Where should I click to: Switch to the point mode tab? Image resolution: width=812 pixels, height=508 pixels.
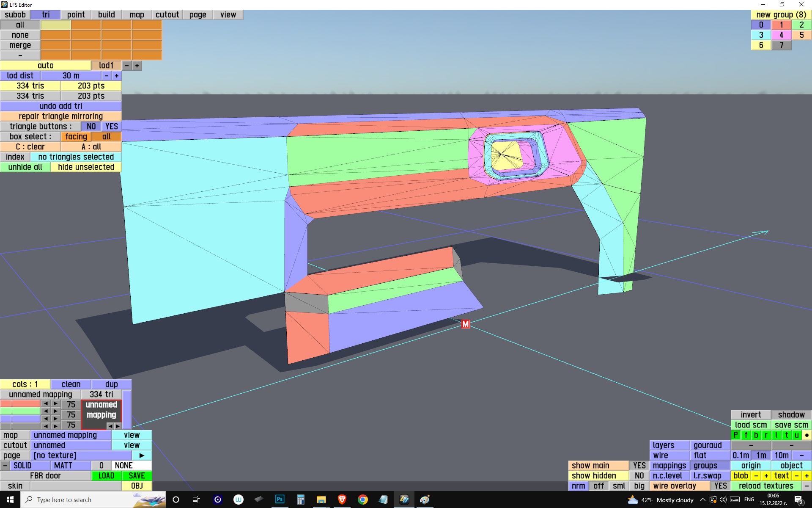click(x=76, y=14)
